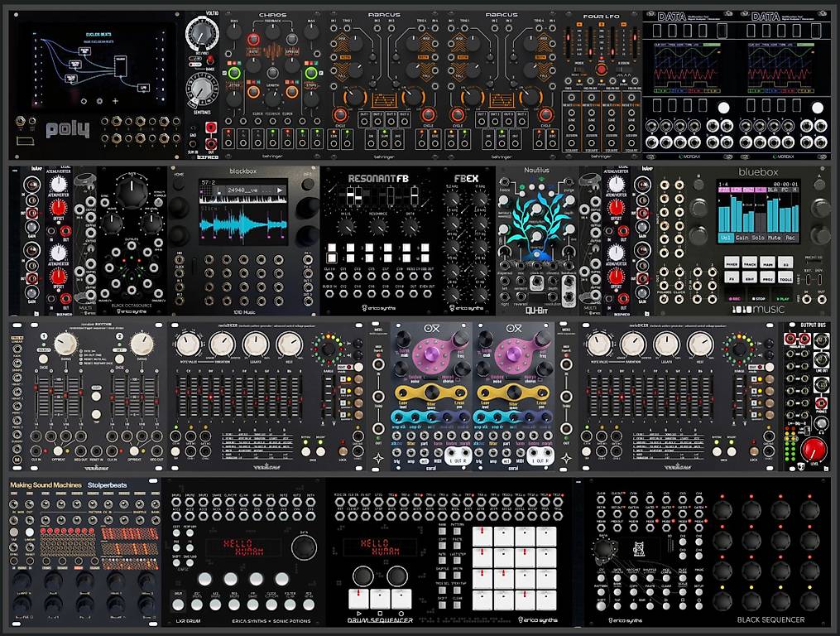Viewport: 840px width, 636px height.
Task: Toggle the Spread button on Chaos
Action: 291,39
